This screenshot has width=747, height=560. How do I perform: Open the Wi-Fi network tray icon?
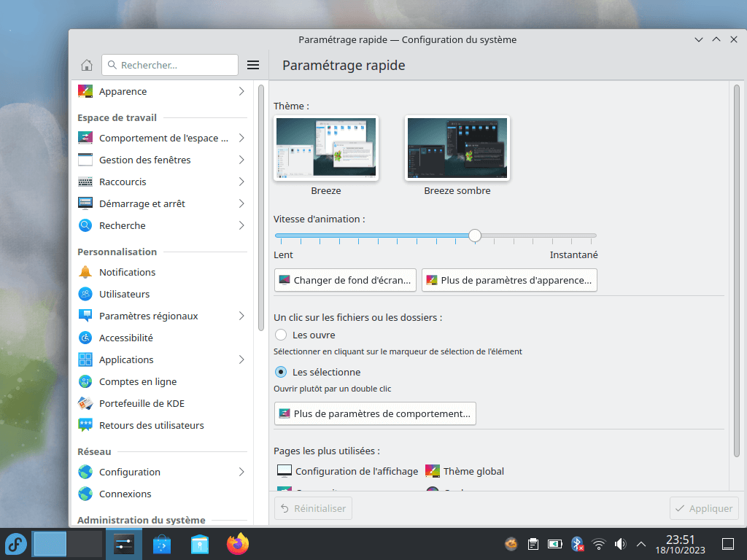pyautogui.click(x=599, y=544)
